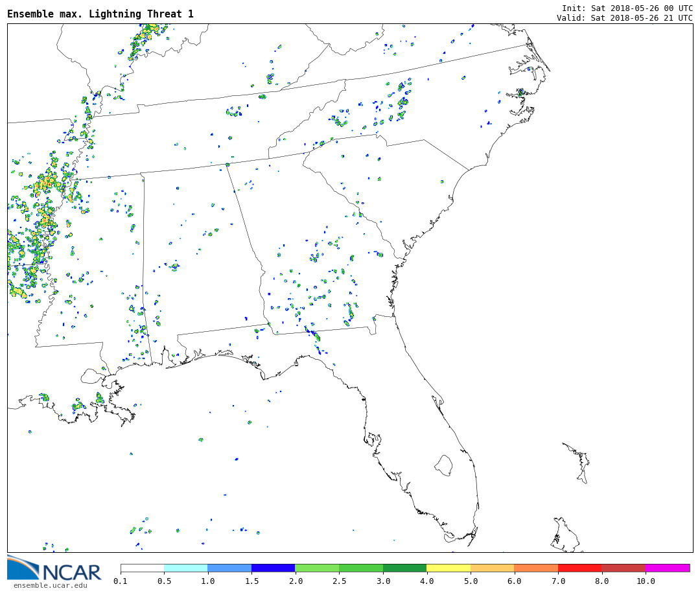Viewport: 700px width, 593px height.
Task: Click the orange 6.0–7.0 colorbar swatch
Action: click(536, 568)
